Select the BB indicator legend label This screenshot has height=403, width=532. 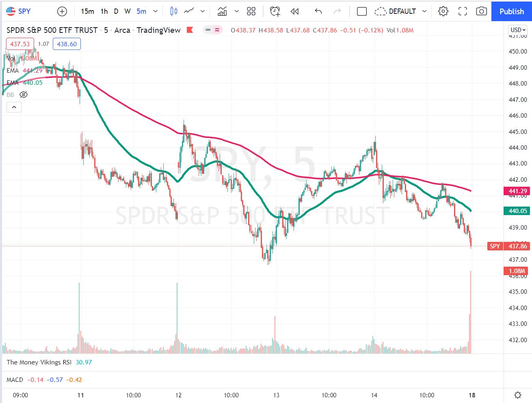[10, 95]
